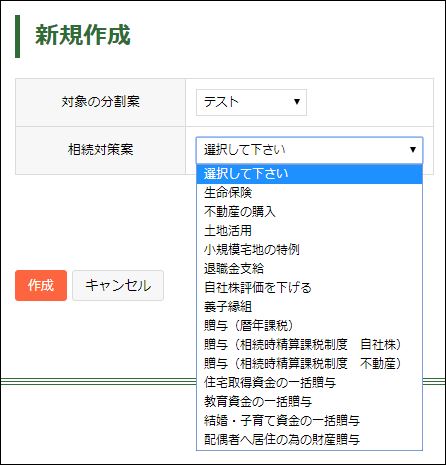Pick 結婚・子育て資金の一括贈与 option
Screen dimensions: 446x465
click(x=309, y=421)
